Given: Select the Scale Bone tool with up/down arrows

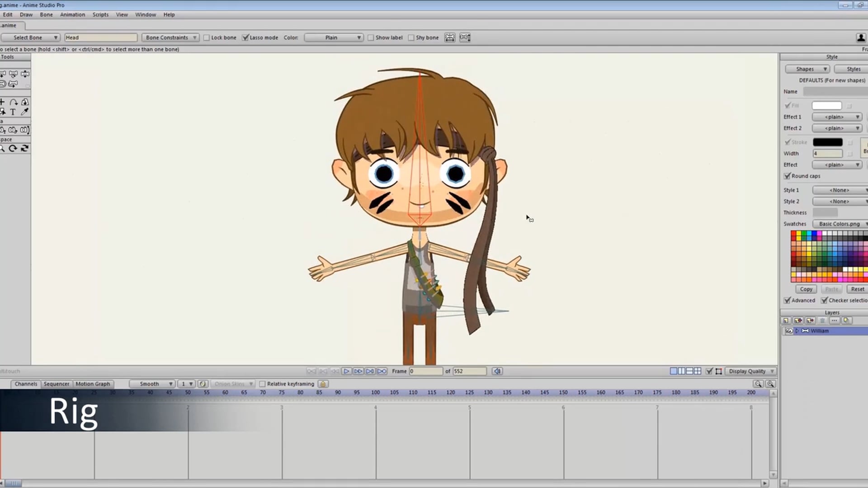Looking at the screenshot, I should point(25,74).
